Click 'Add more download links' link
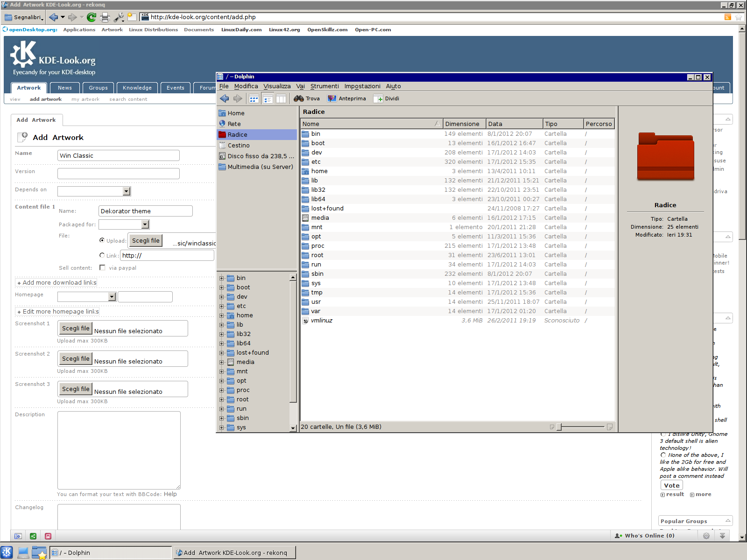The image size is (747, 560). point(57,282)
